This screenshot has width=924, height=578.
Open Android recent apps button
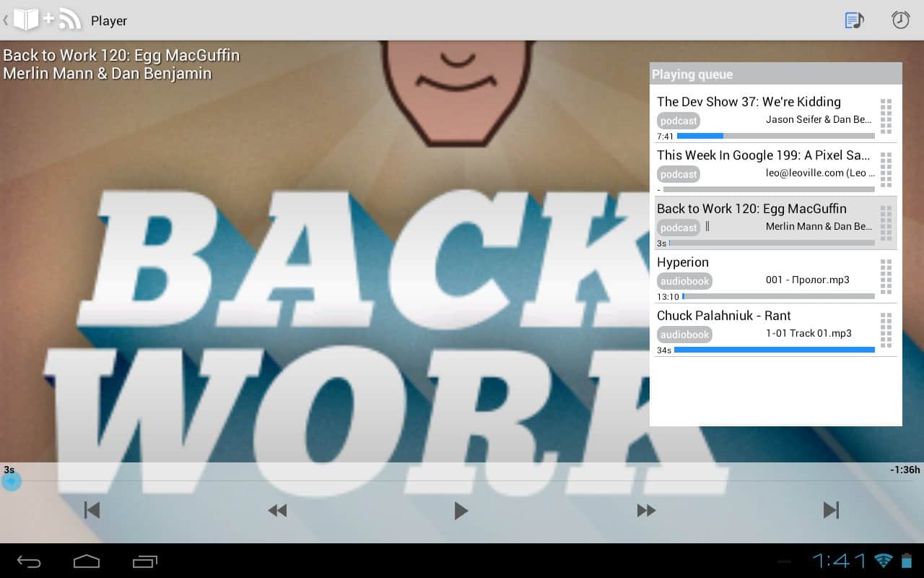point(145,561)
